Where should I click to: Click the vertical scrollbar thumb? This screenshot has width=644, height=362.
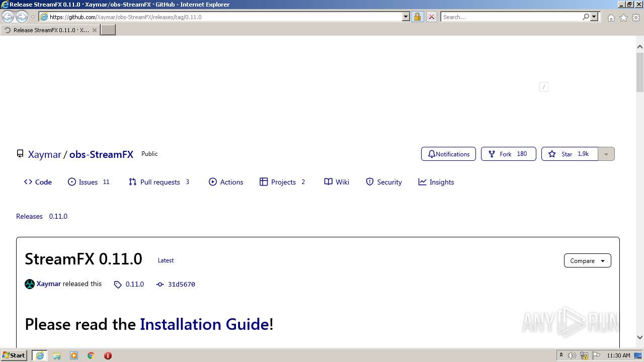(640, 73)
